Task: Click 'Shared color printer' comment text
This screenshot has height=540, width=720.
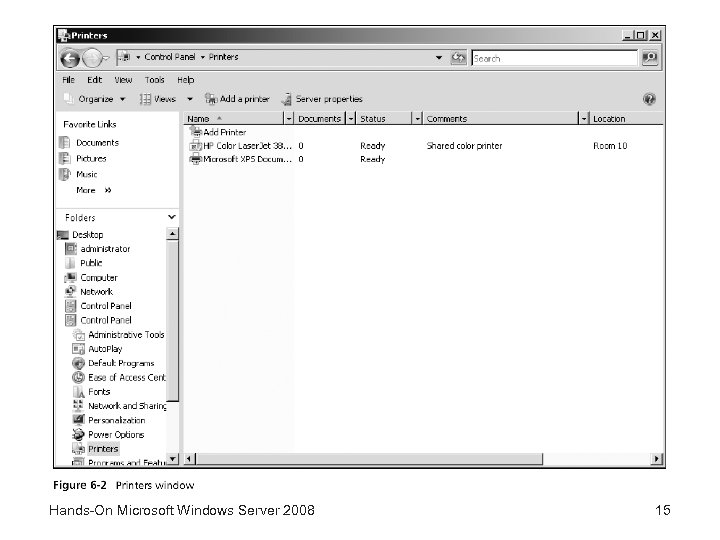Action: click(464, 146)
